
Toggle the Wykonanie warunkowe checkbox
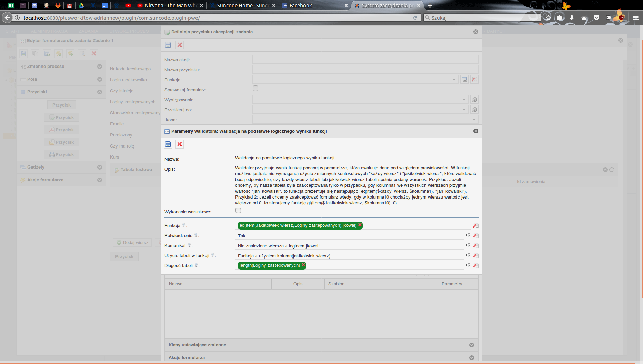point(238,210)
